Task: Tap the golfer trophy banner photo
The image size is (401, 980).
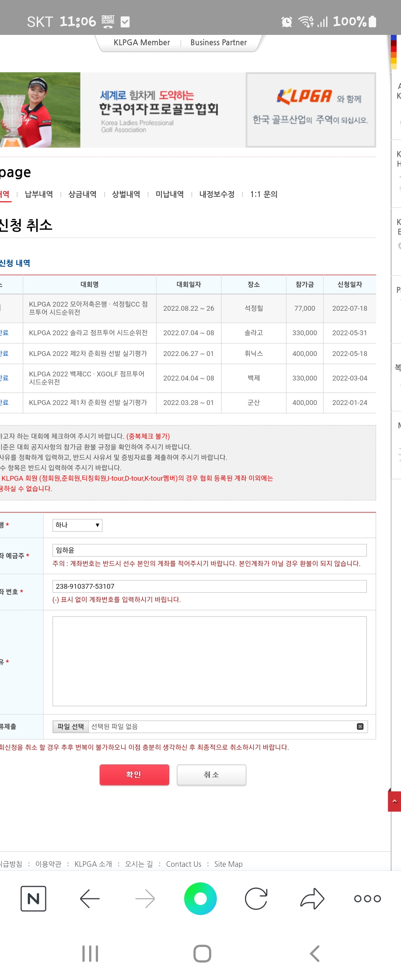Action: click(40, 110)
